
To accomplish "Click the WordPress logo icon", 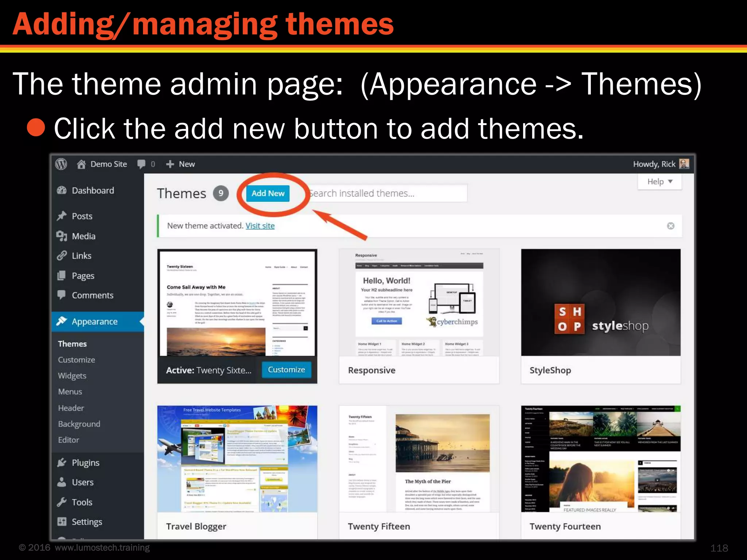I will click(x=61, y=164).
